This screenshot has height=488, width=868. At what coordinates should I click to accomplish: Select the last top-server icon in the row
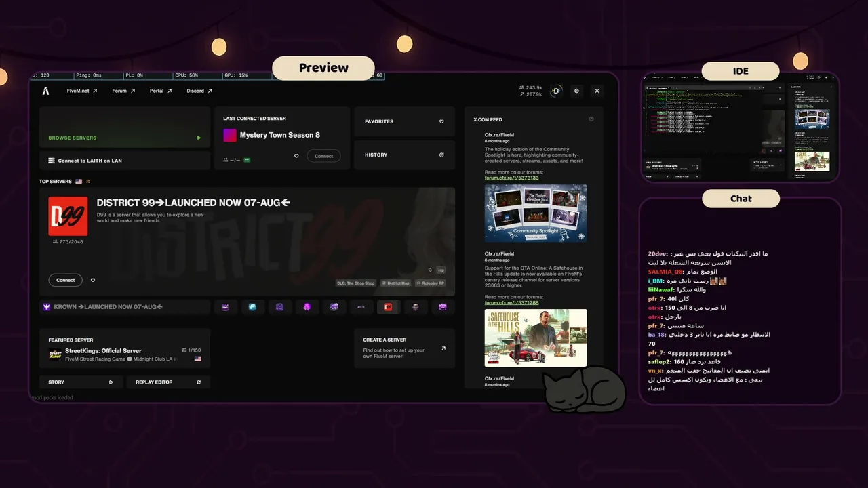(443, 307)
